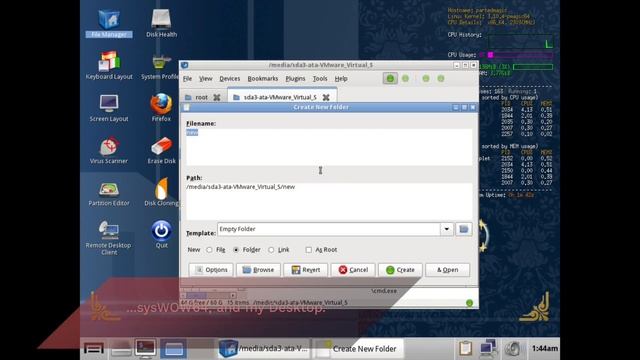
Task: Click the blue window icon in taskbar
Action: (x=173, y=349)
